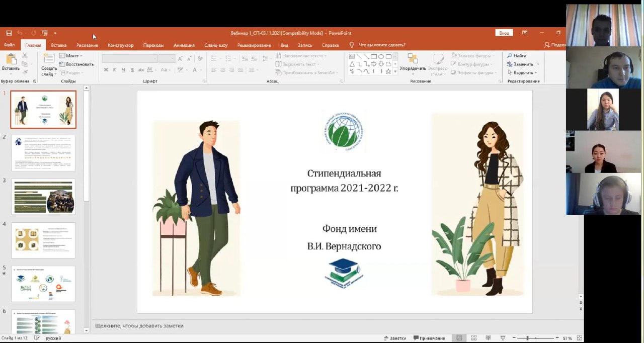
Task: Toggle underline Ч formatting
Action: coord(123,70)
